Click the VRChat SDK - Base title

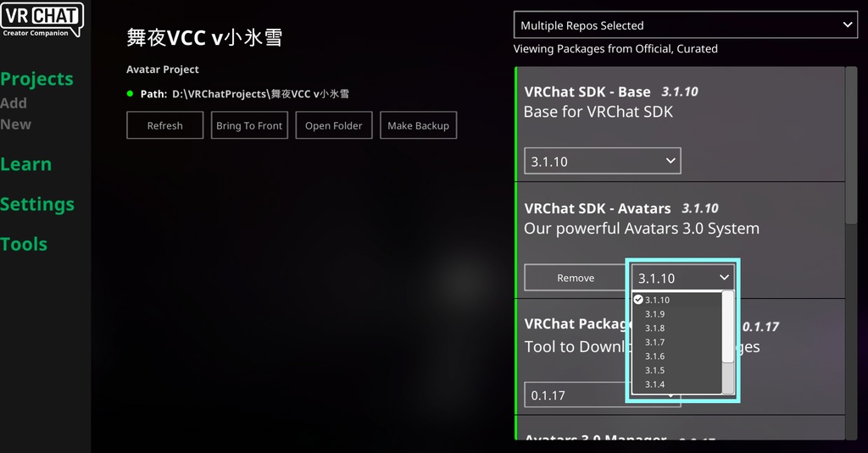coord(587,91)
